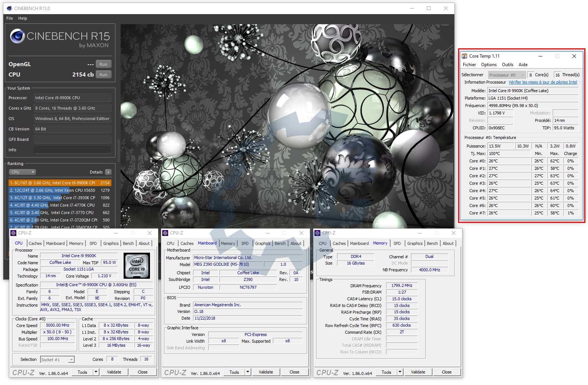This screenshot has width=588, height=385.
Task: Click the first CPU-Z window's title icon
Action: 14,233
